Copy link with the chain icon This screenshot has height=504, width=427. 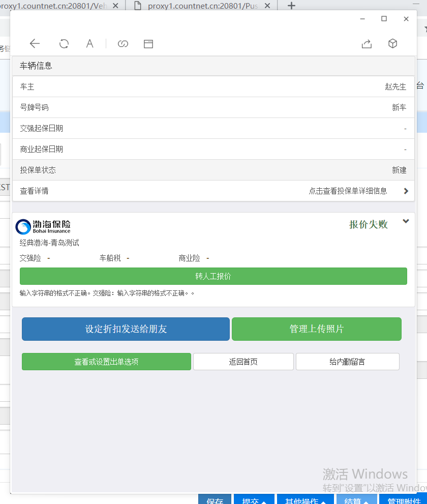pos(123,44)
